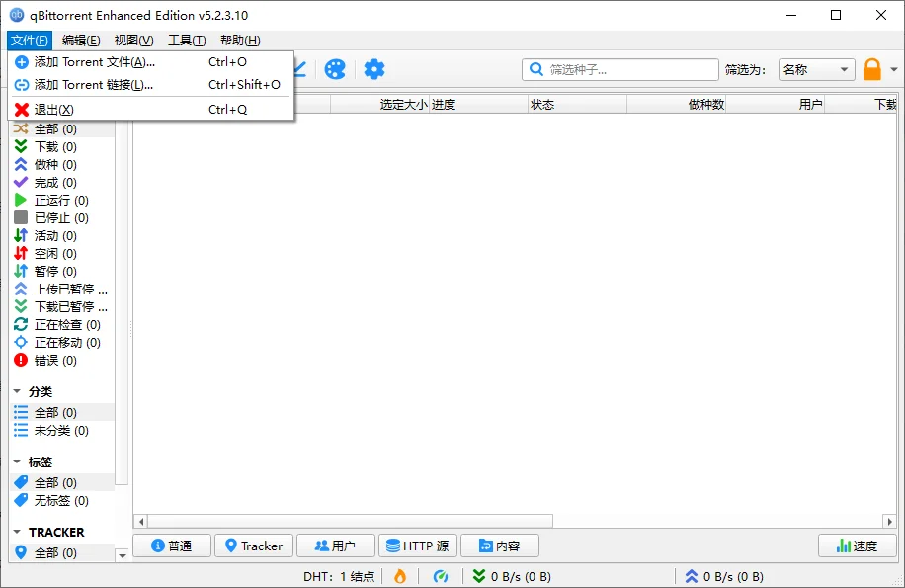The image size is (905, 588).
Task: Sort by the 状态 column header
Action: (x=577, y=105)
